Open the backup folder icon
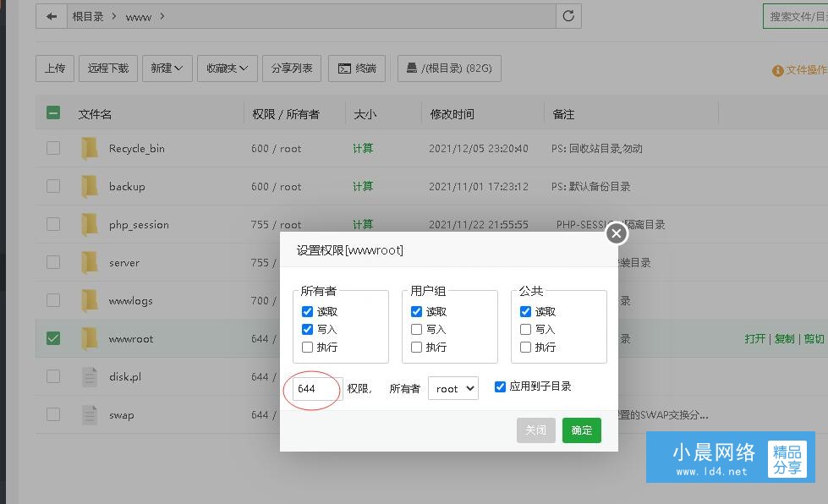Viewport: 828px width, 504px height. 90,186
